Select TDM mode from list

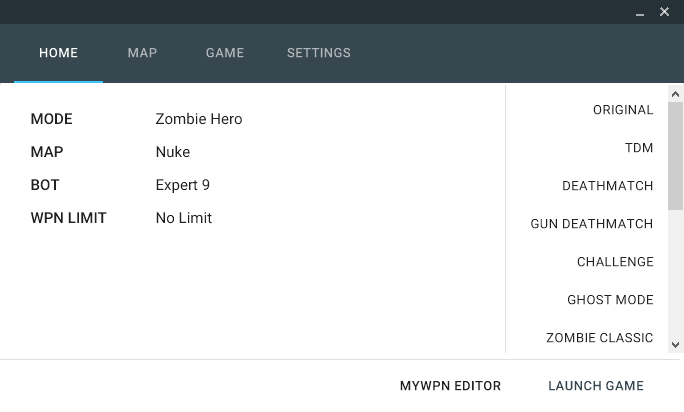click(638, 148)
